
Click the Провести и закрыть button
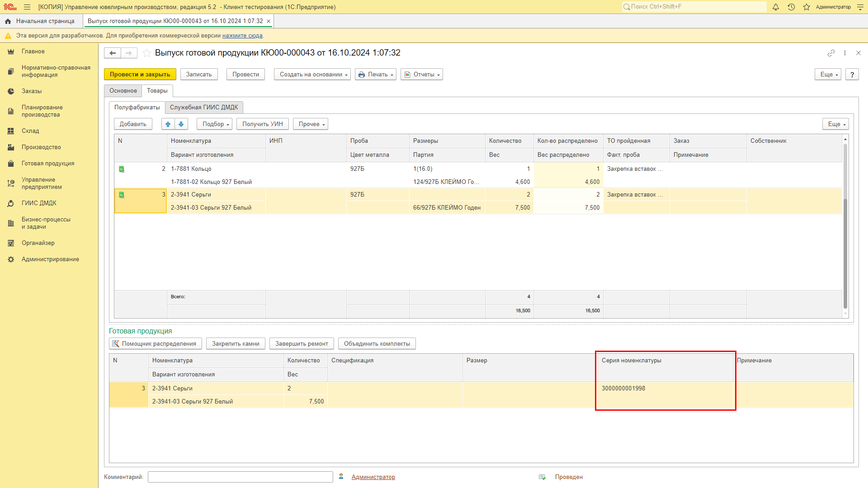click(140, 75)
